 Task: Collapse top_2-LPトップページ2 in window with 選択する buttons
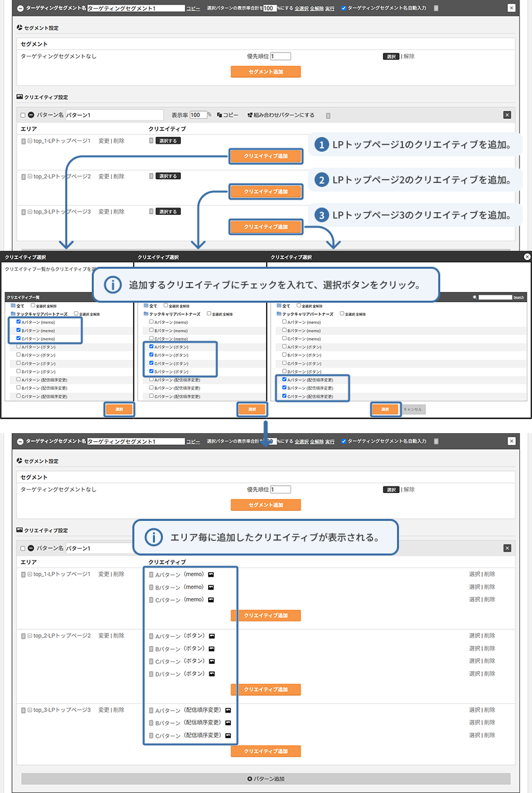pos(30,176)
